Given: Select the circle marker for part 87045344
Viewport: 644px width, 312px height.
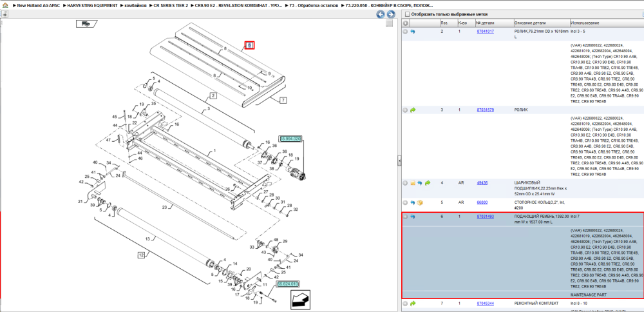Looking at the screenshot, I should point(405,304).
